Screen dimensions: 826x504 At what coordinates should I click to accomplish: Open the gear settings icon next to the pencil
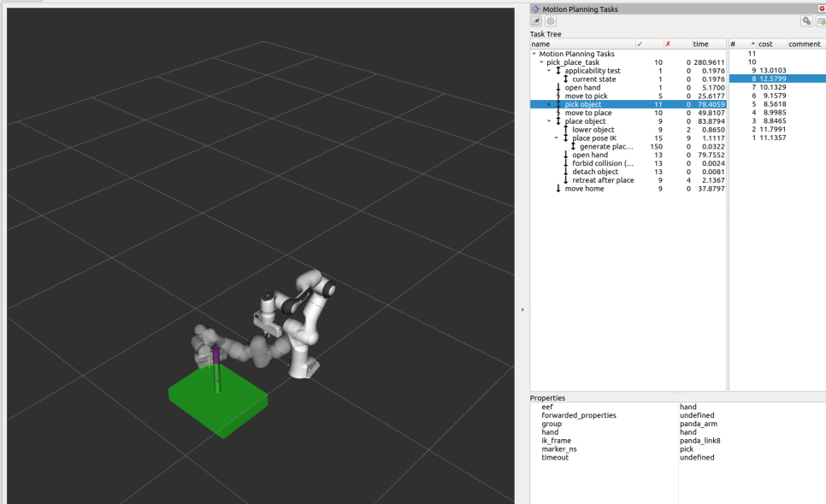click(x=549, y=21)
